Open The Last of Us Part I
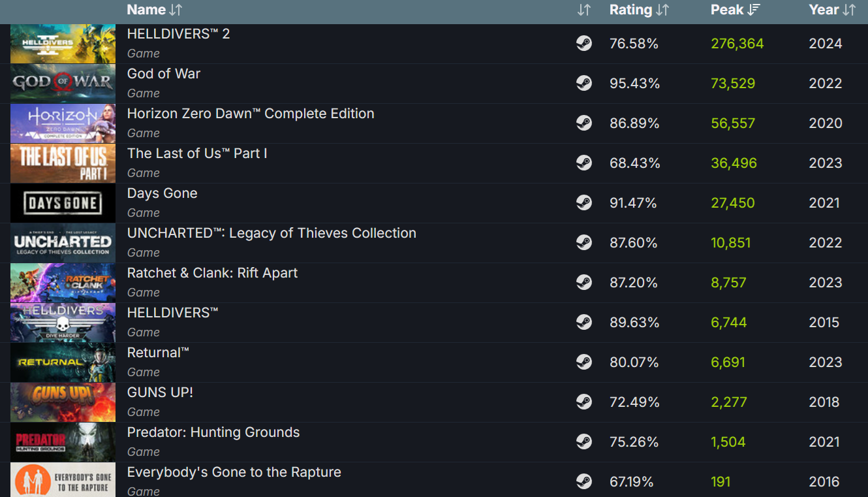This screenshot has height=497, width=868. (x=197, y=153)
